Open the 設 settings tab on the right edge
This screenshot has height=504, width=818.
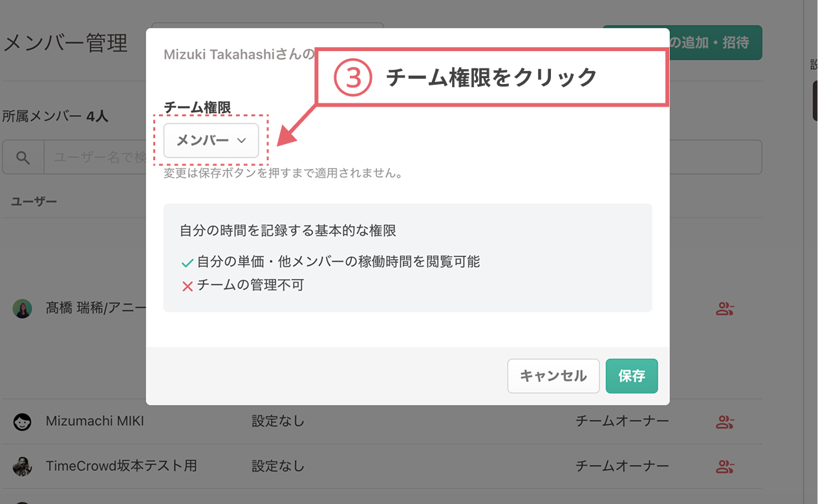(813, 65)
